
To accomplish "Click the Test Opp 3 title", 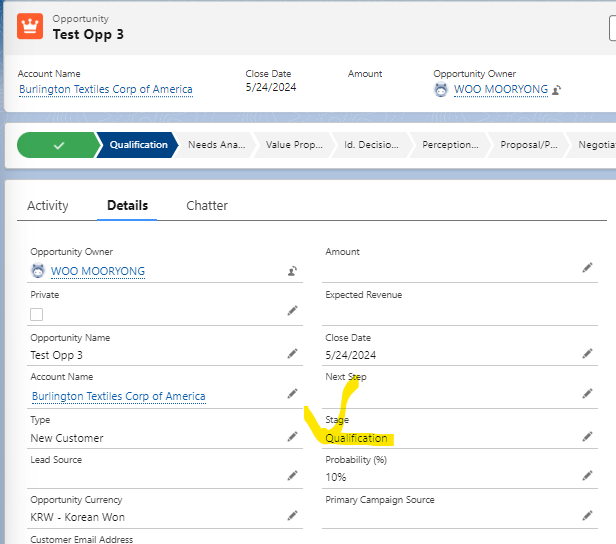I will tap(88, 35).
